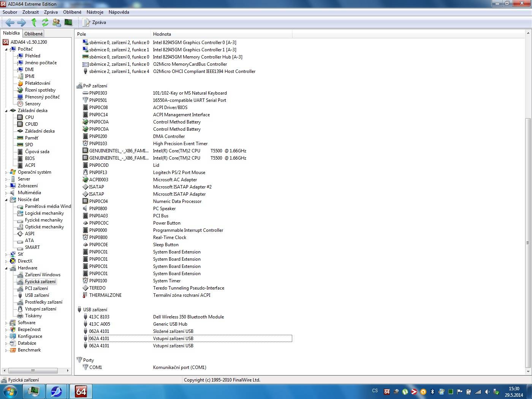Click the Zpráva report button
This screenshot has height=399, width=532.
tap(95, 22)
